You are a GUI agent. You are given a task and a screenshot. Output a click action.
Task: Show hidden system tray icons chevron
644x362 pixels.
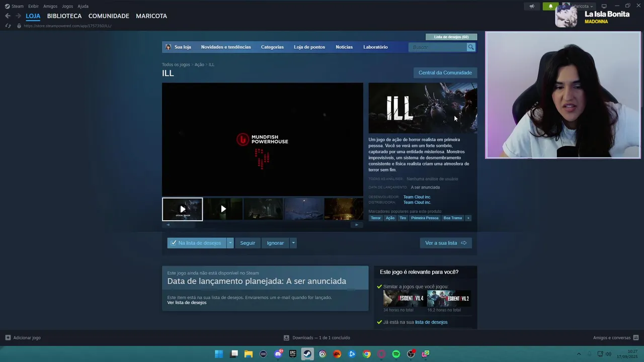[579, 354]
